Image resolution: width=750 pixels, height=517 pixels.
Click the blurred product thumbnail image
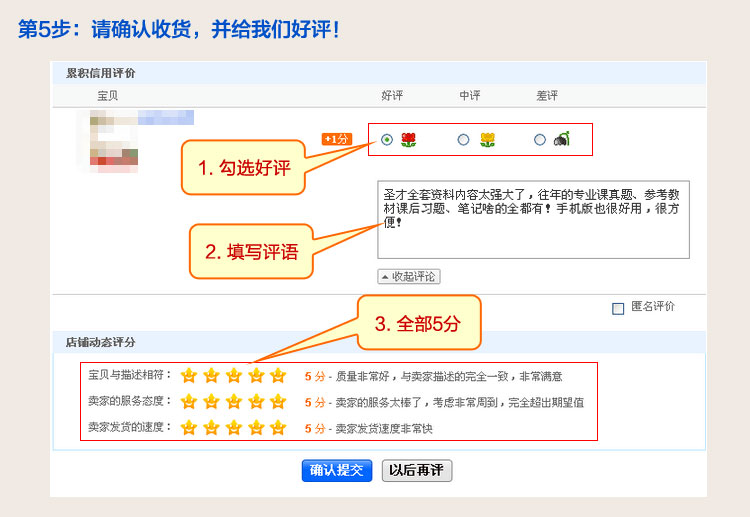pos(114,142)
